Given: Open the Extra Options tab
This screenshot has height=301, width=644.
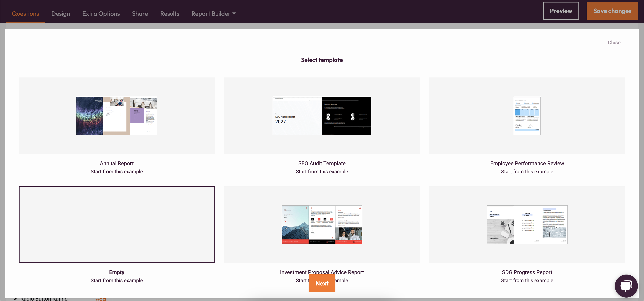Looking at the screenshot, I should [101, 14].
